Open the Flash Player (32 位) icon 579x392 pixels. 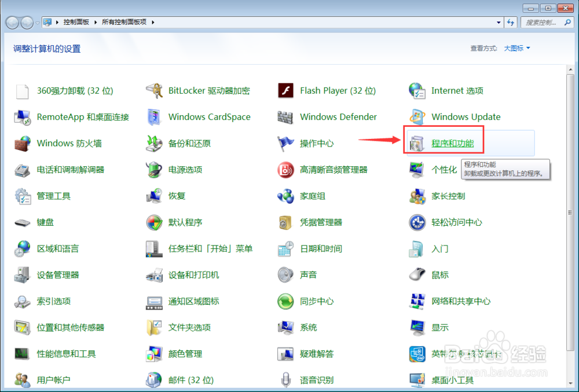[x=286, y=90]
